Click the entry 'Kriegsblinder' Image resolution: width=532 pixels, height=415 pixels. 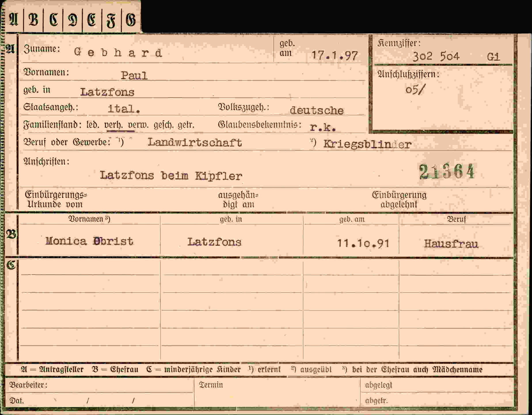367,144
